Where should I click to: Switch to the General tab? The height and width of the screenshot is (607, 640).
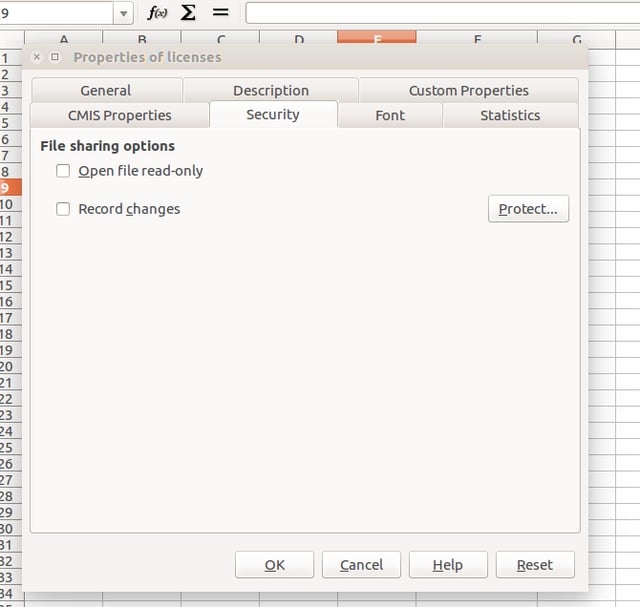(107, 90)
